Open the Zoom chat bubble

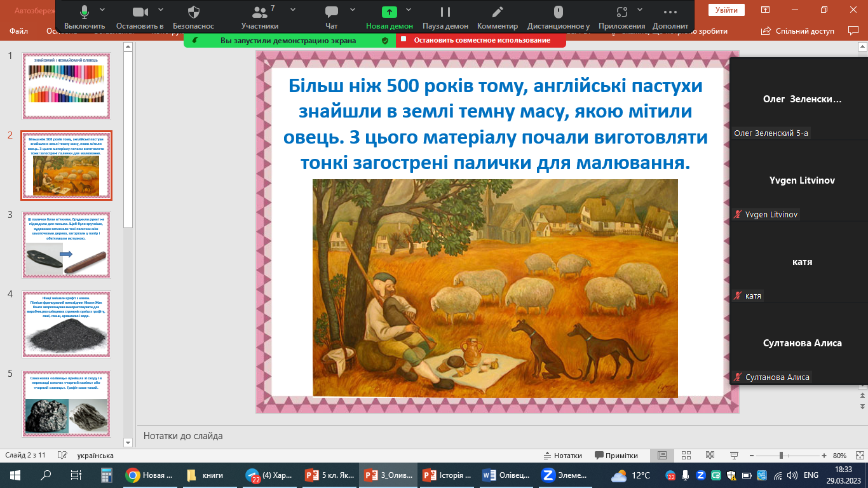[x=331, y=17]
